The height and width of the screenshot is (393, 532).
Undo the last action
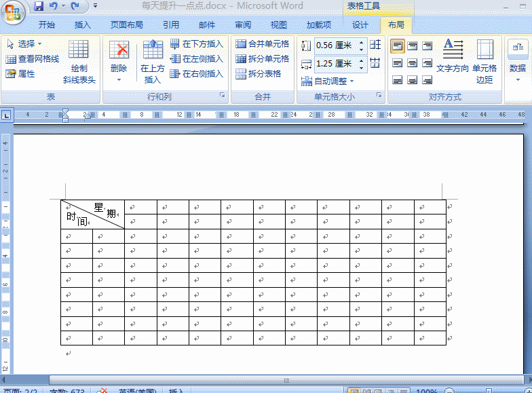[x=53, y=5]
